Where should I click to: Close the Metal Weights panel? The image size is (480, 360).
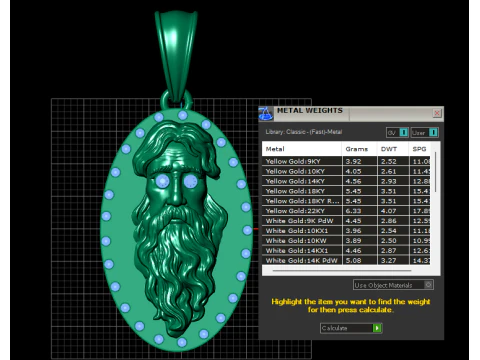pos(437,113)
